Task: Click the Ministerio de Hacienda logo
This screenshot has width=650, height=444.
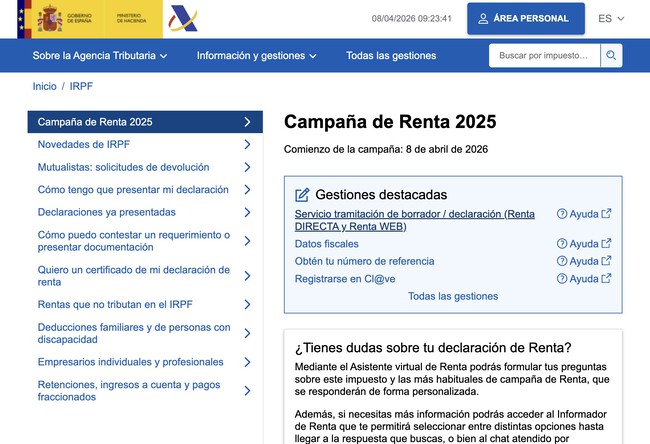Action: 131,18
